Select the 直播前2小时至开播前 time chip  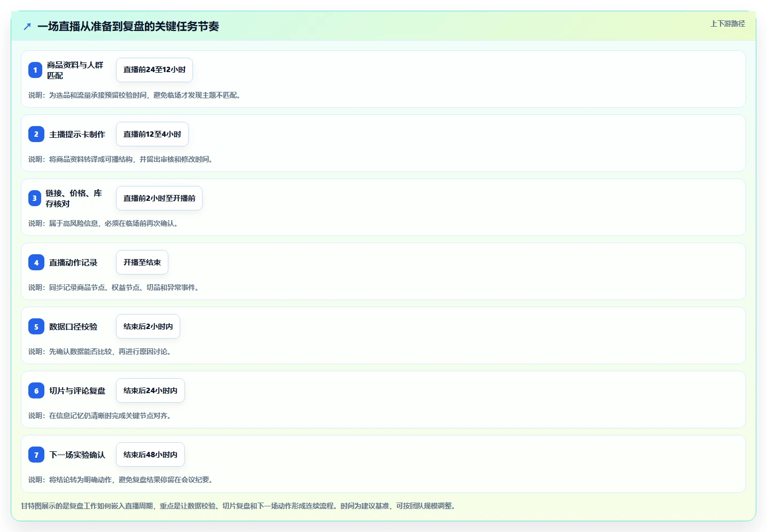[159, 198]
